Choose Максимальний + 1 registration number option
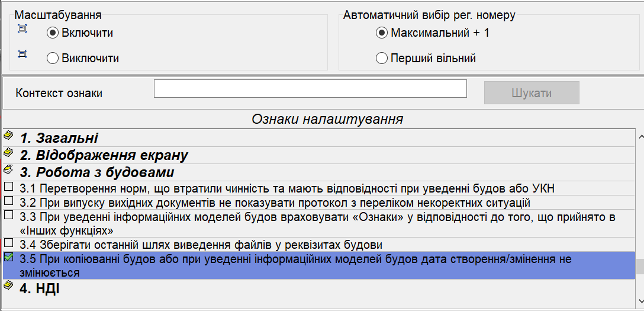The width and height of the screenshot is (644, 311). coord(382,33)
